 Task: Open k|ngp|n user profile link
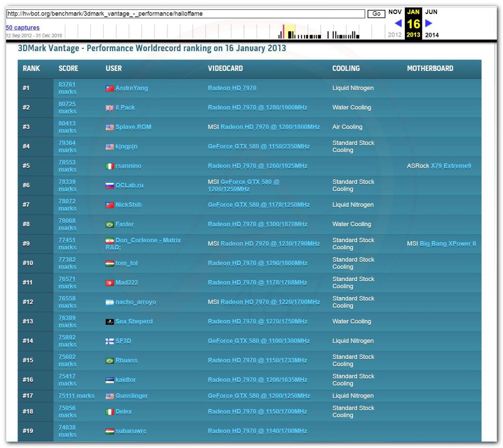(126, 146)
